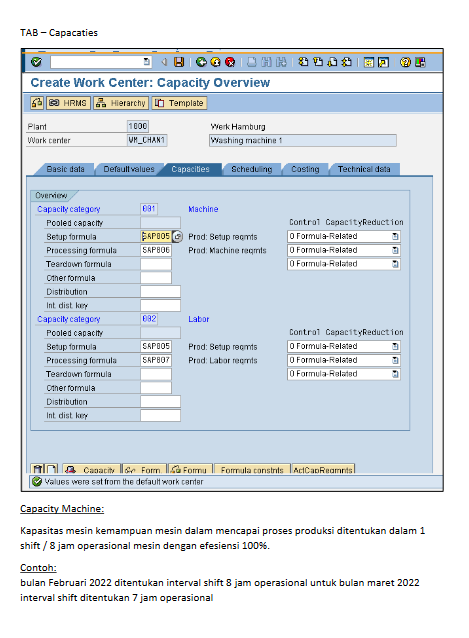The image size is (469, 638).
Task: Click the Create new session icon
Action: click(369, 62)
